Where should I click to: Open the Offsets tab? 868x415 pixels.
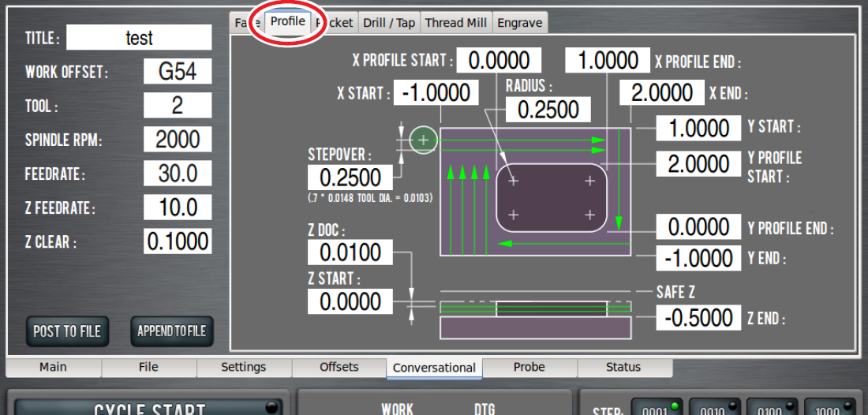click(339, 367)
